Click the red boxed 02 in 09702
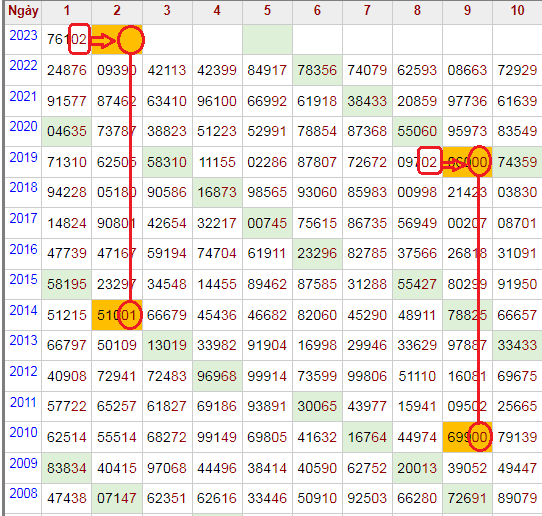This screenshot has width=542, height=516. click(429, 161)
